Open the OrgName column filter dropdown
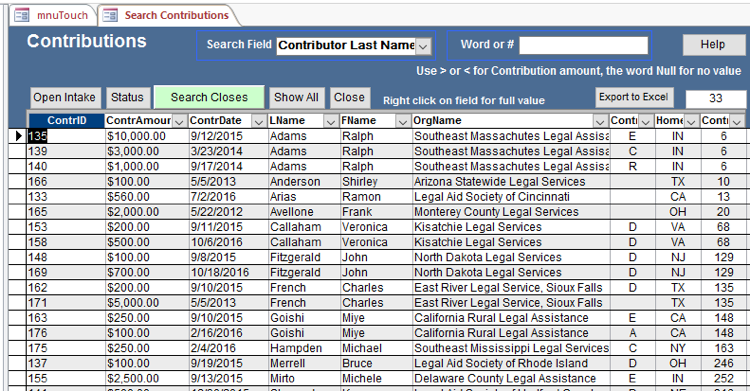 pos(600,122)
